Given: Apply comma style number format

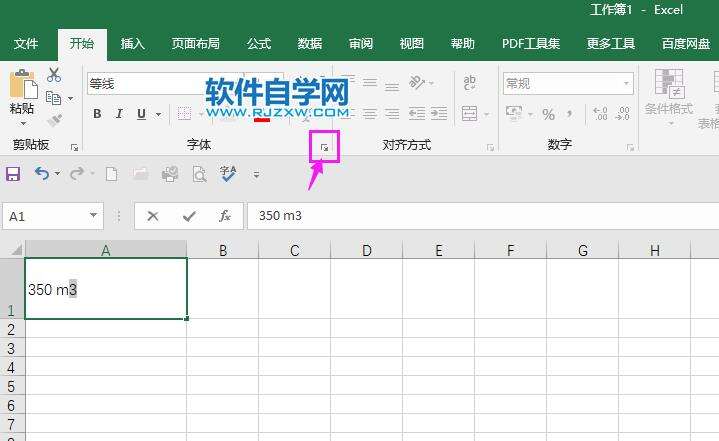Looking at the screenshot, I should pyautogui.click(x=570, y=113).
